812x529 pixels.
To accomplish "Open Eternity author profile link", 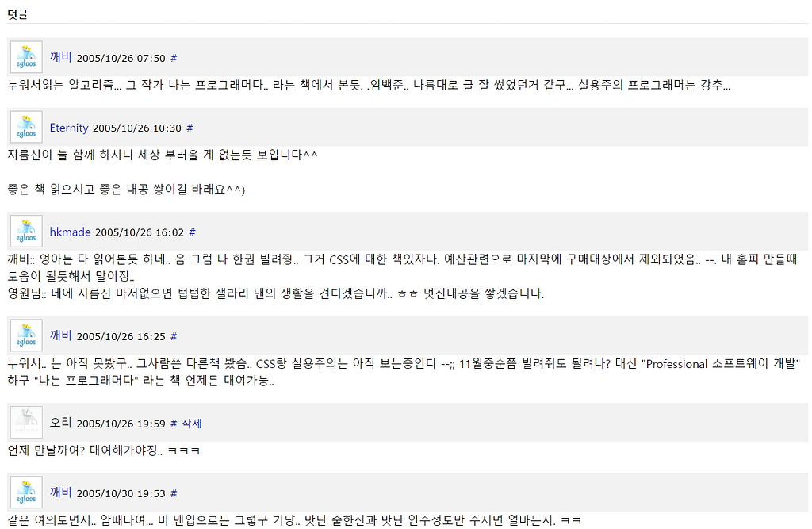I will tap(69, 128).
